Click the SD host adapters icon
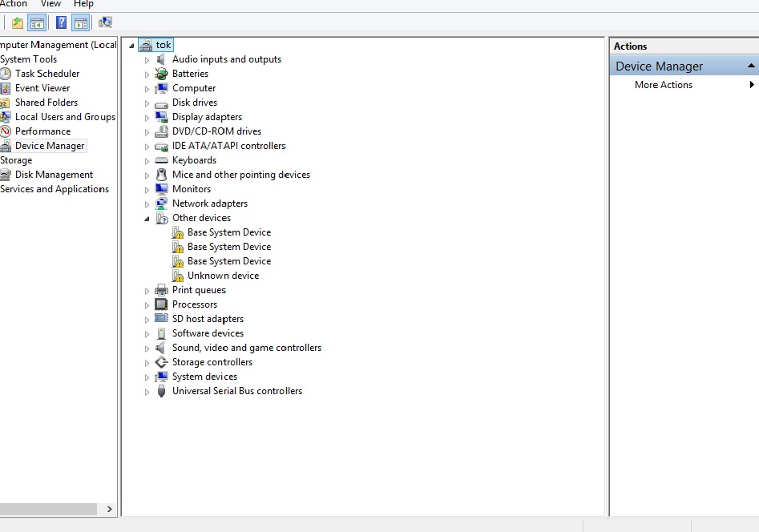Screen dimensions: 759x532 pos(161,319)
